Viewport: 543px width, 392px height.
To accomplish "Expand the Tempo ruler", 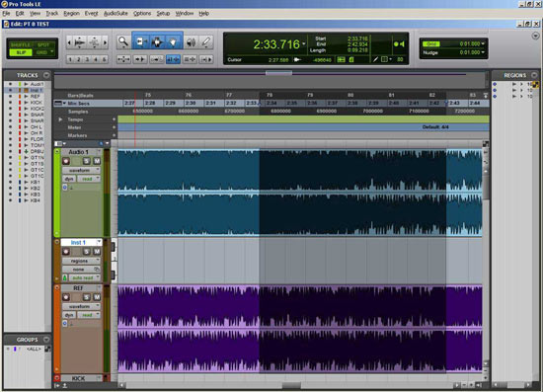I will click(60, 119).
